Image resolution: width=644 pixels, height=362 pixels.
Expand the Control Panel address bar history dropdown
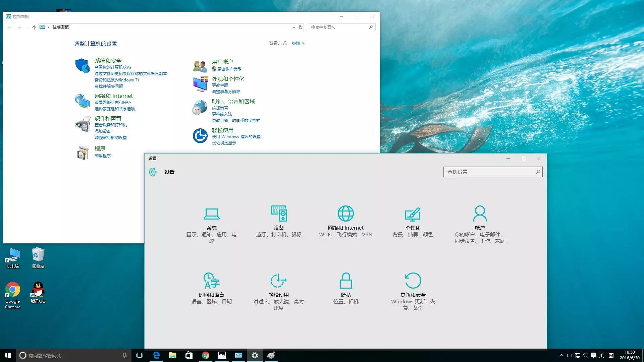[293, 27]
